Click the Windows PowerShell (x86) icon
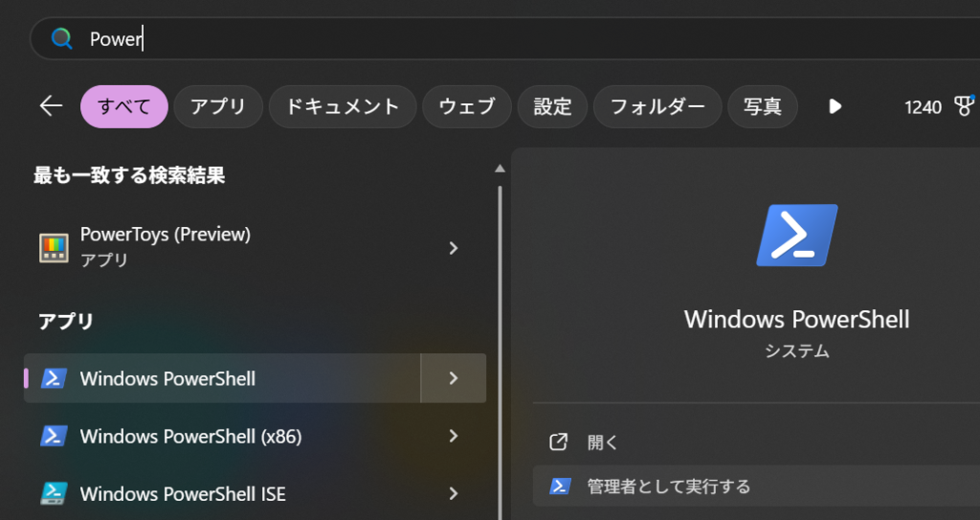The width and height of the screenshot is (980, 520). click(54, 437)
